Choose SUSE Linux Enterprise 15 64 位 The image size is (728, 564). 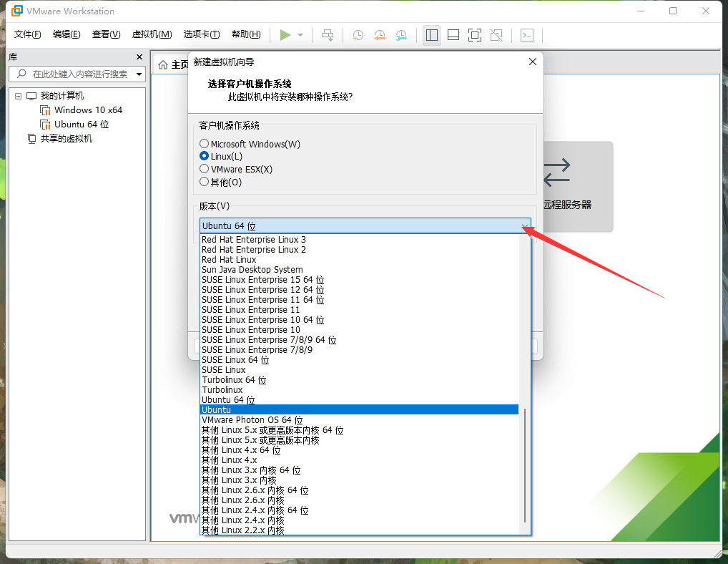point(360,280)
